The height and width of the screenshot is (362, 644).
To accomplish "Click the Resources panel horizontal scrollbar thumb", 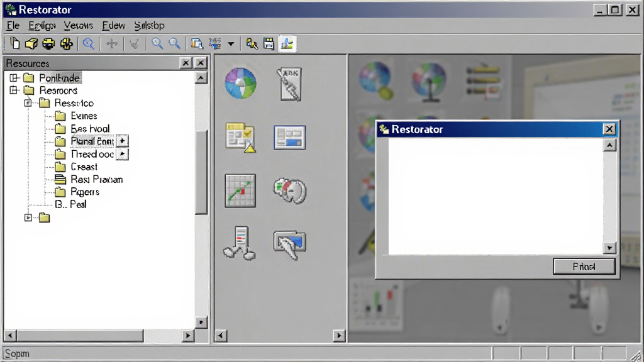I will click(x=80, y=336).
